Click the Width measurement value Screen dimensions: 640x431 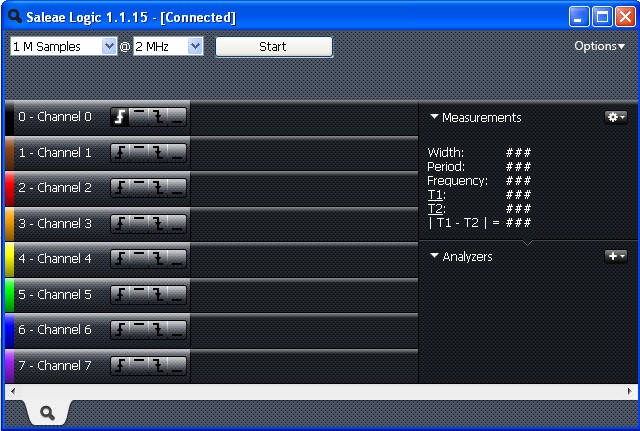point(518,153)
